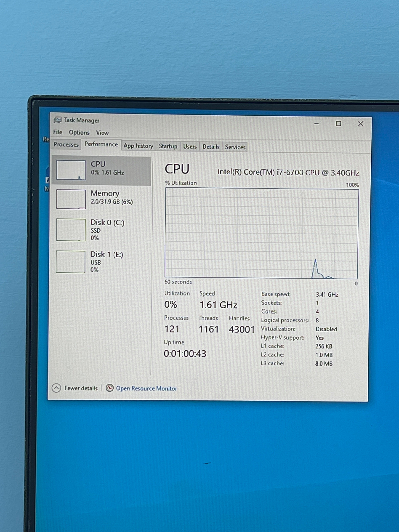Switch to the App history tab
399x532 pixels.
click(x=138, y=146)
